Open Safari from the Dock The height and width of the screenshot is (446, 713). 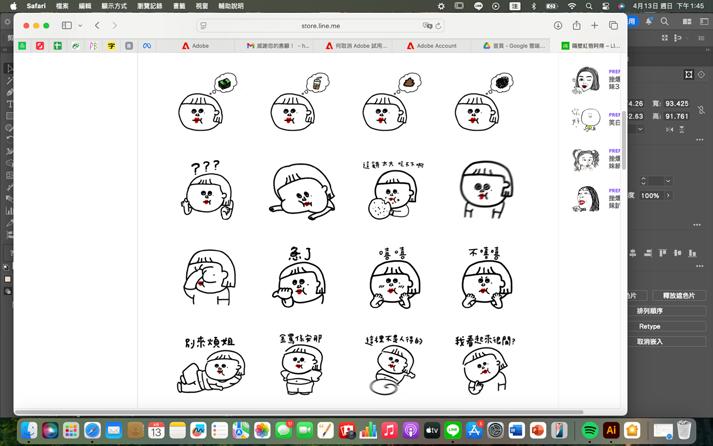[92, 430]
